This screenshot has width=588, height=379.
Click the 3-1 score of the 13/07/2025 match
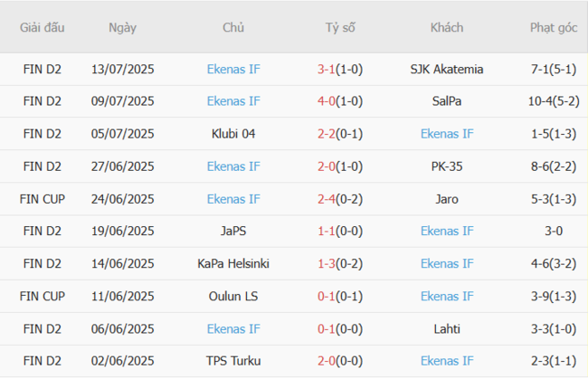pyautogui.click(x=327, y=69)
